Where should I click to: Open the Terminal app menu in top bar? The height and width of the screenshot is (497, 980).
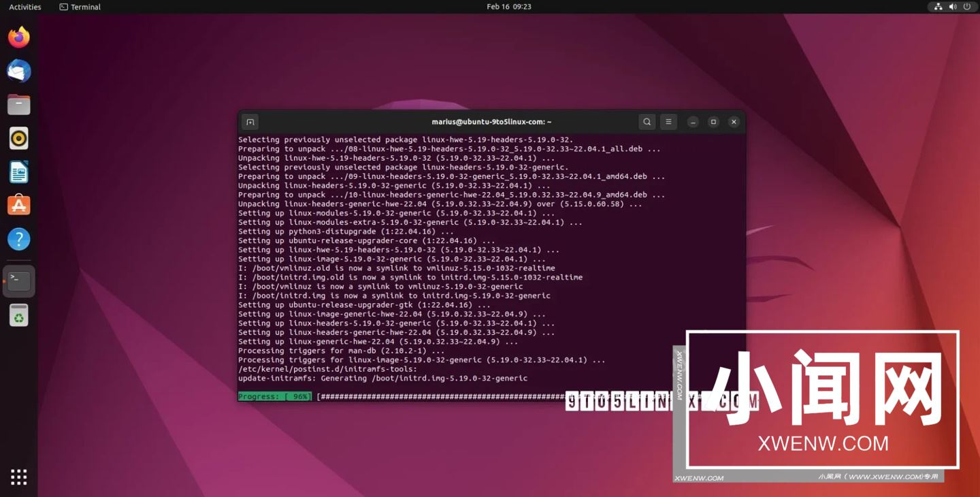pyautogui.click(x=80, y=7)
